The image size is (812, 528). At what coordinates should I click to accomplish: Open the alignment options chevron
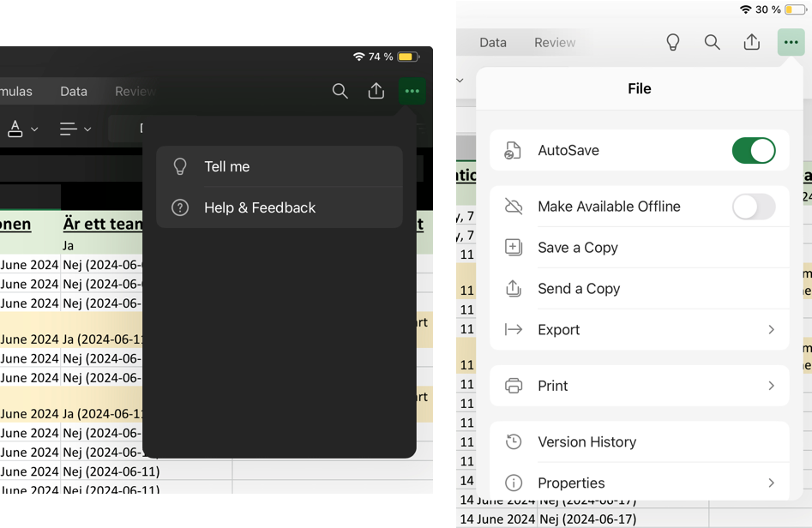click(x=86, y=129)
